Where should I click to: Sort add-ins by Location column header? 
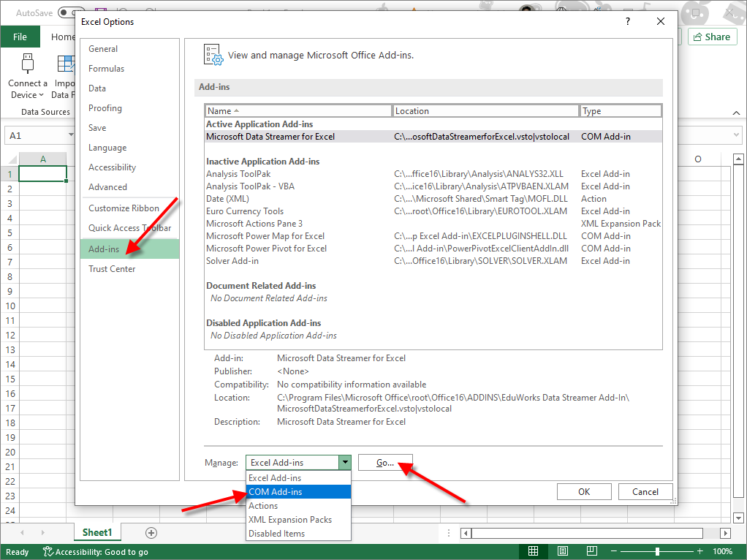486,111
